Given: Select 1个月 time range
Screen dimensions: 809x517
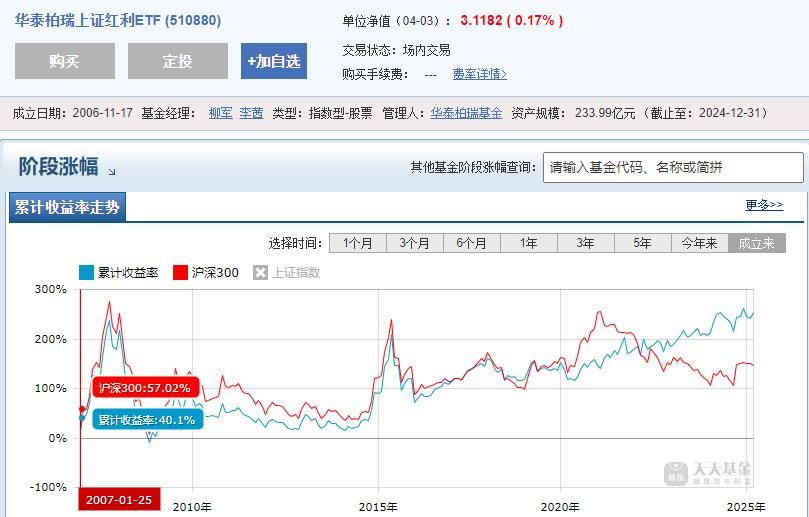Looking at the screenshot, I should pos(358,243).
